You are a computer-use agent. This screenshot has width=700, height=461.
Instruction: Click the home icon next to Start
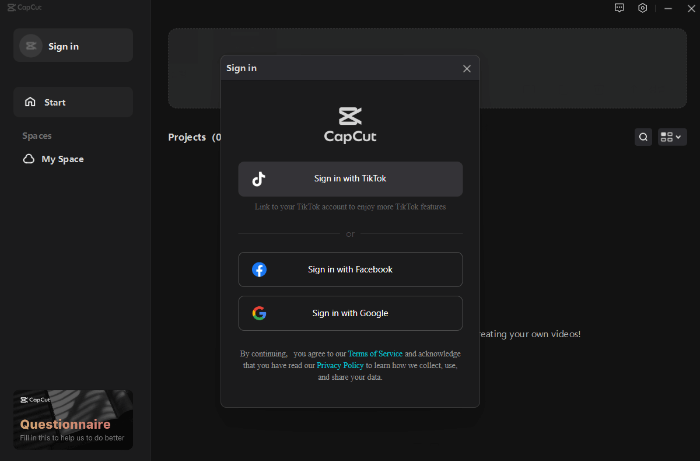coord(30,102)
